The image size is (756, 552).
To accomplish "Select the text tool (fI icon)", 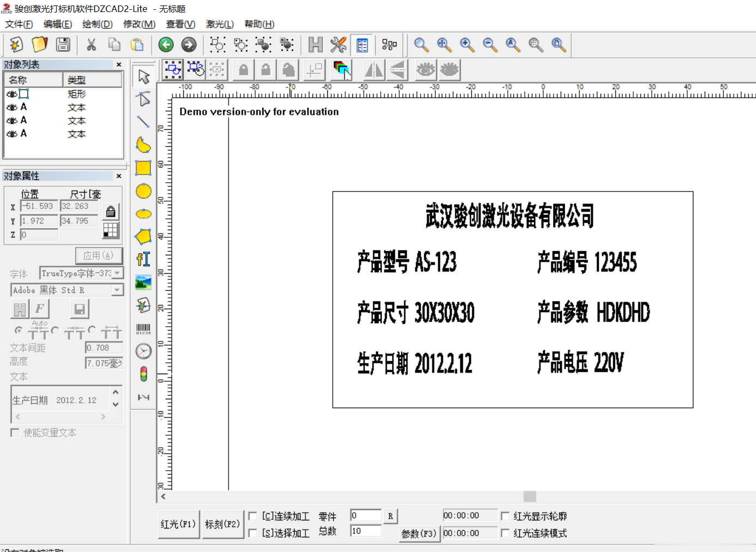I will (143, 260).
